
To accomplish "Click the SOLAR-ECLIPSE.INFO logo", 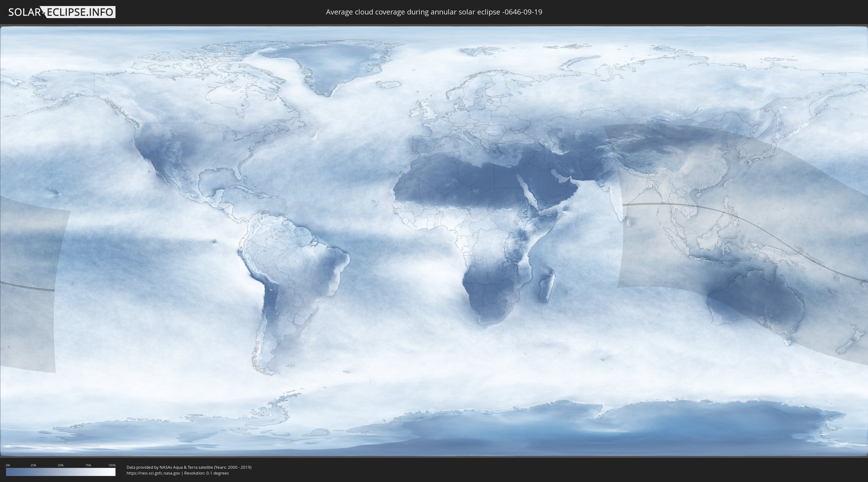I will point(62,12).
